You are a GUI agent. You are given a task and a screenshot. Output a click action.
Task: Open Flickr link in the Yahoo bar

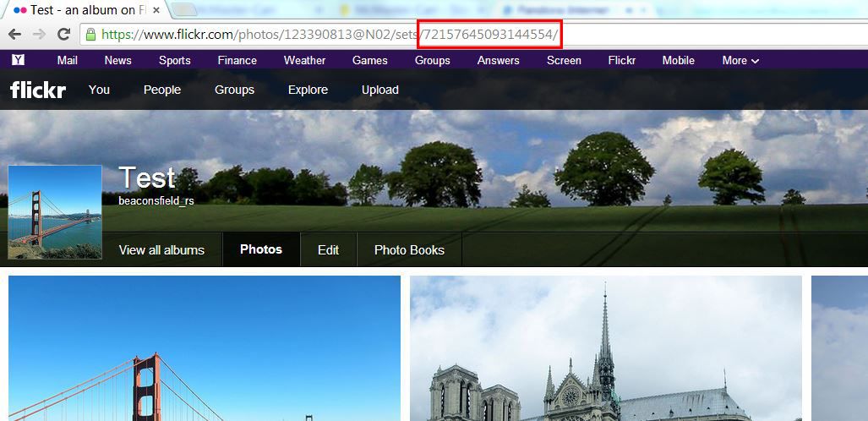622,60
